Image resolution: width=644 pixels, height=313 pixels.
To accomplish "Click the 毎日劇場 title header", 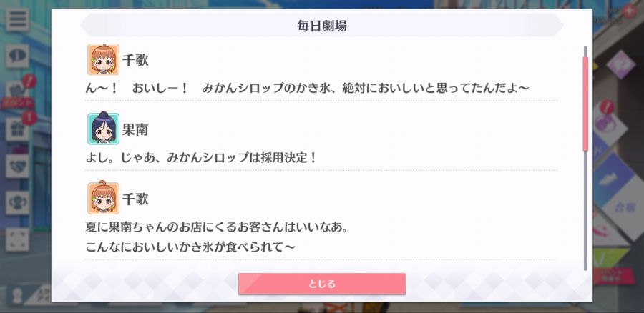I will 321,26.
